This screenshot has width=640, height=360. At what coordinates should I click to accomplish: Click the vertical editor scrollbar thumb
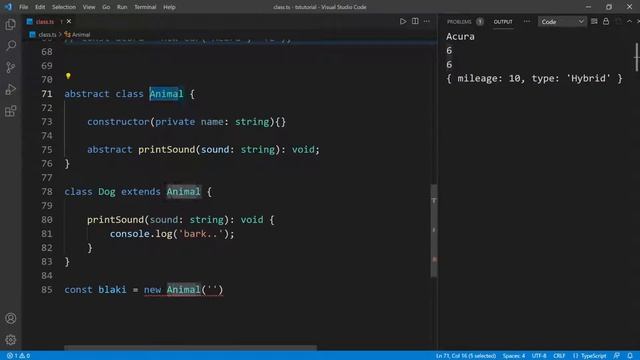tap(433, 231)
